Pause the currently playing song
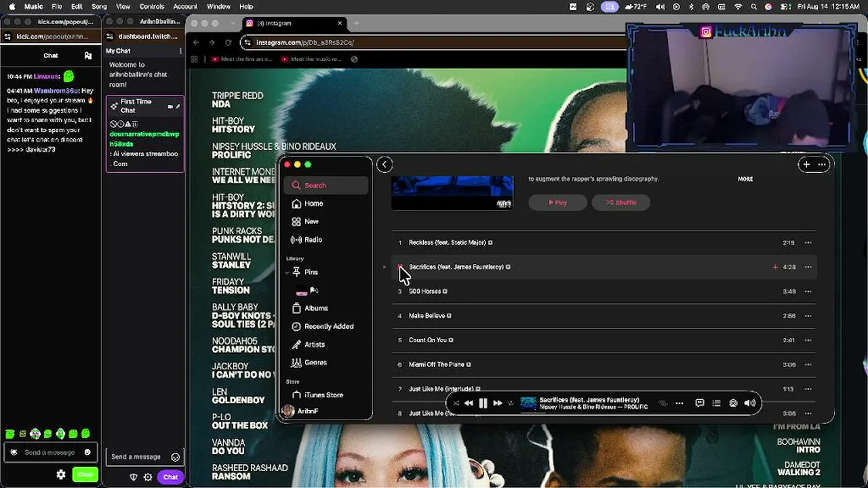This screenshot has height=488, width=868. point(483,403)
